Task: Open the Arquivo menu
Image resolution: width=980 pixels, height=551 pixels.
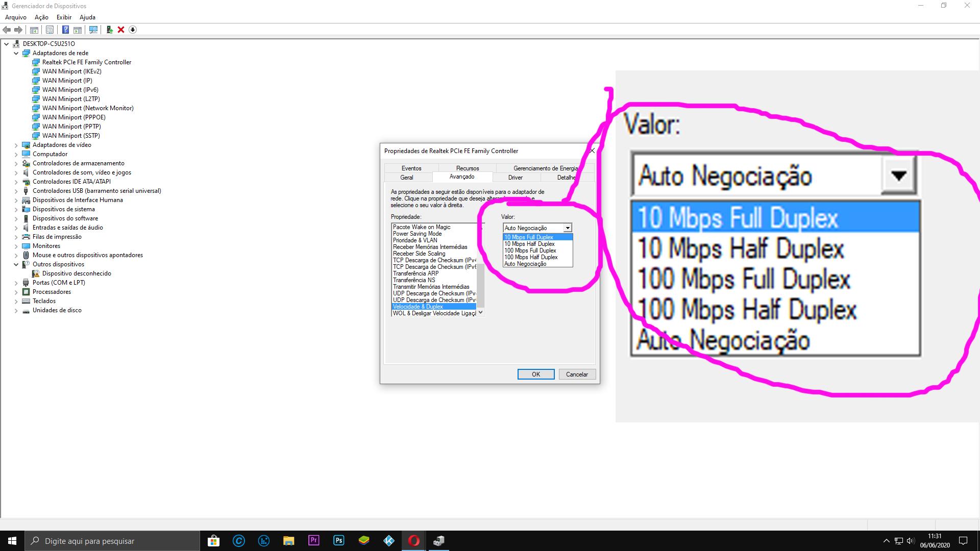Action: [16, 17]
